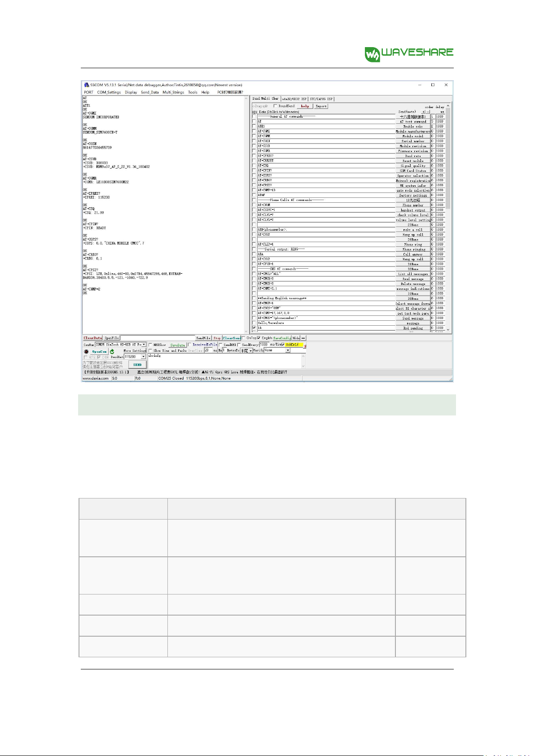Viewport: 535px width, 756px height.
Task: Click the SaveConfig button
Action: pos(282,338)
